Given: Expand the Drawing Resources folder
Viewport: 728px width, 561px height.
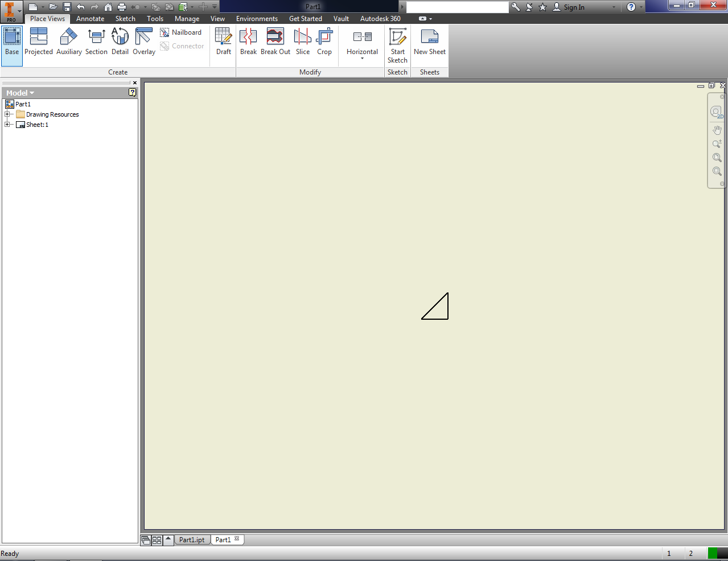Looking at the screenshot, I should click(8, 114).
